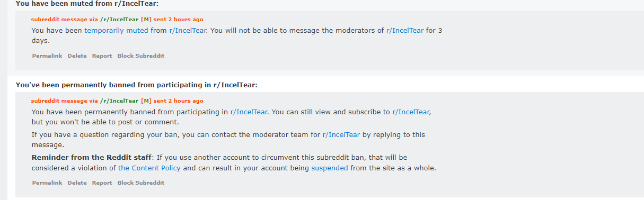Open /r/IncelTear sender link in muted message
The image size is (644, 200).
pyautogui.click(x=119, y=19)
